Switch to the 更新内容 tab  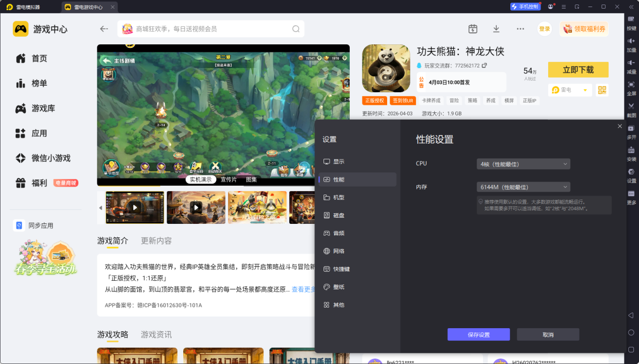coord(156,241)
